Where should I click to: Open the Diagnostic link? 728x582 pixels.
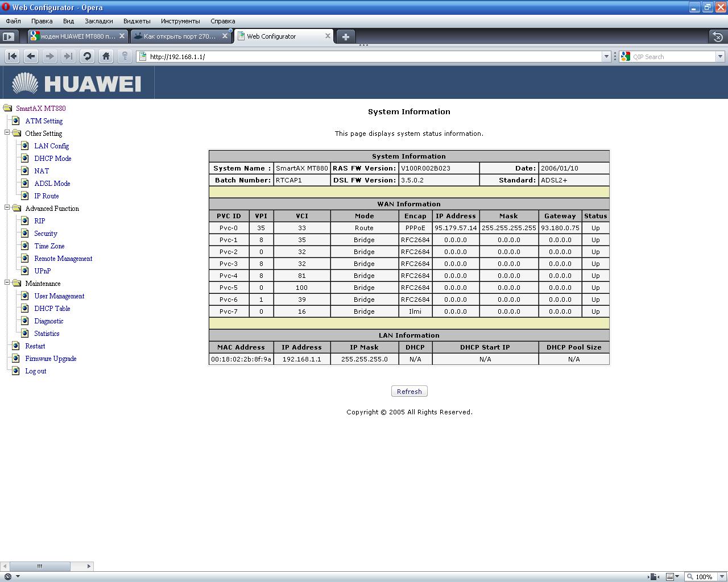(49, 321)
